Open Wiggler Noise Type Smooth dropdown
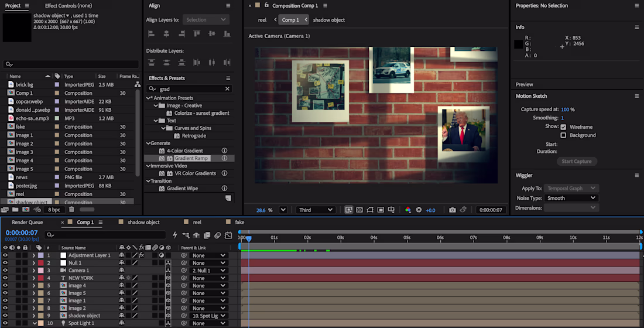 [571, 198]
